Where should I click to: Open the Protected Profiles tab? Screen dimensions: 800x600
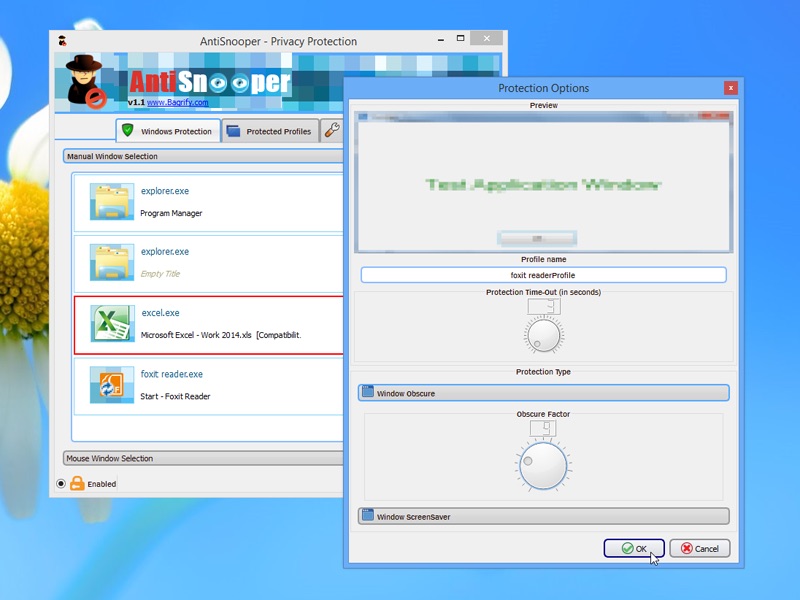click(270, 131)
